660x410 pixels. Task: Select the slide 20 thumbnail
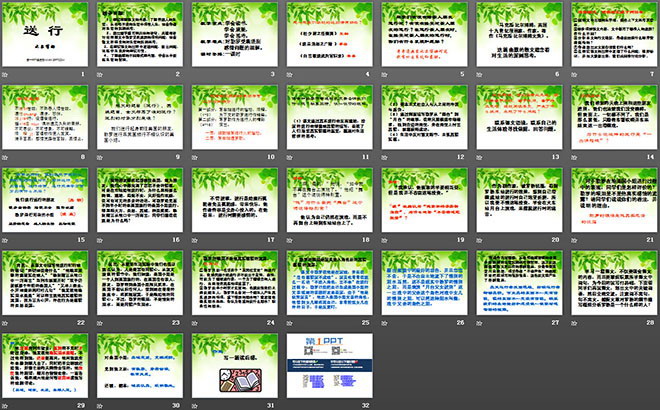point(519,200)
